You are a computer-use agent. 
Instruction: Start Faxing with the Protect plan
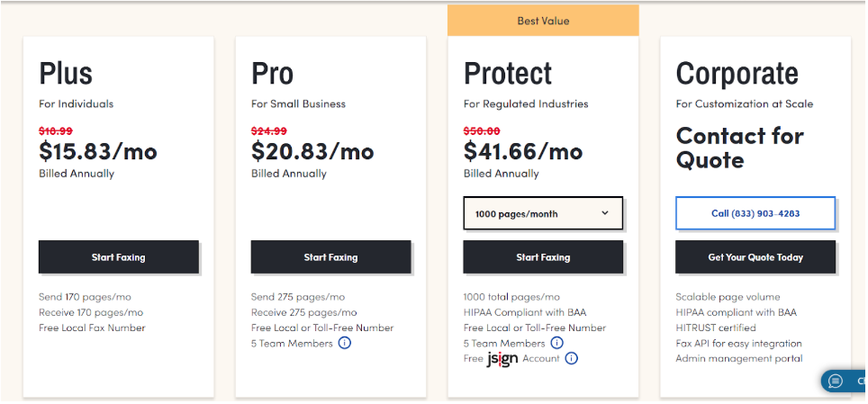[543, 256]
